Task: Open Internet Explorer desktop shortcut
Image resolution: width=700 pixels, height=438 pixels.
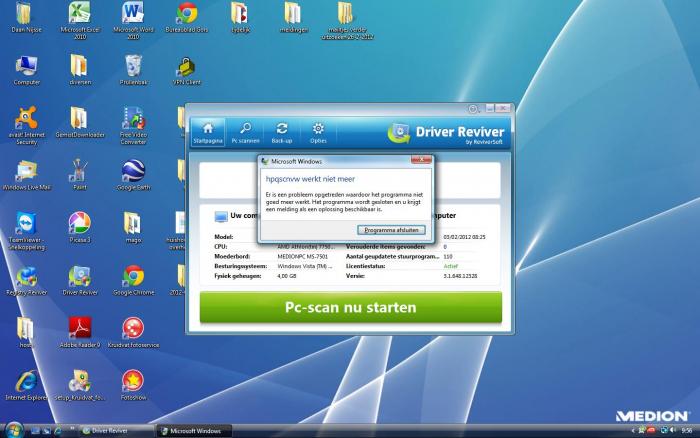Action: tap(26, 385)
